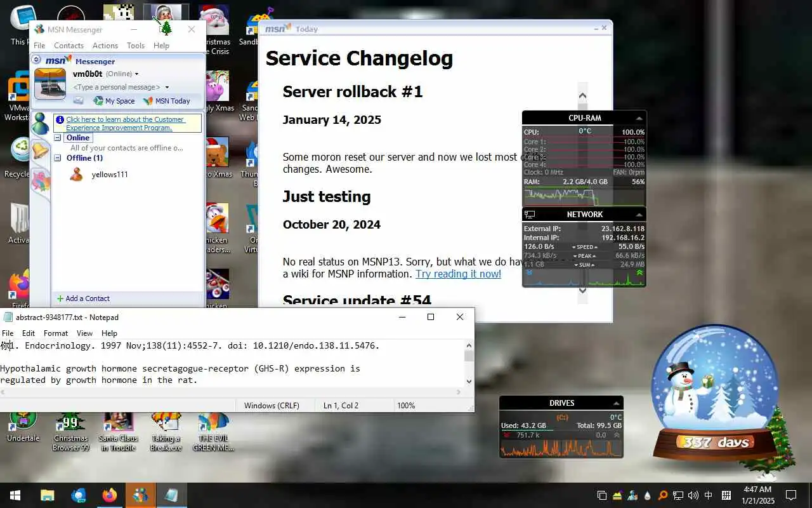Image resolution: width=812 pixels, height=508 pixels.
Task: Click the Chinese IME indicator in the tray
Action: (709, 495)
